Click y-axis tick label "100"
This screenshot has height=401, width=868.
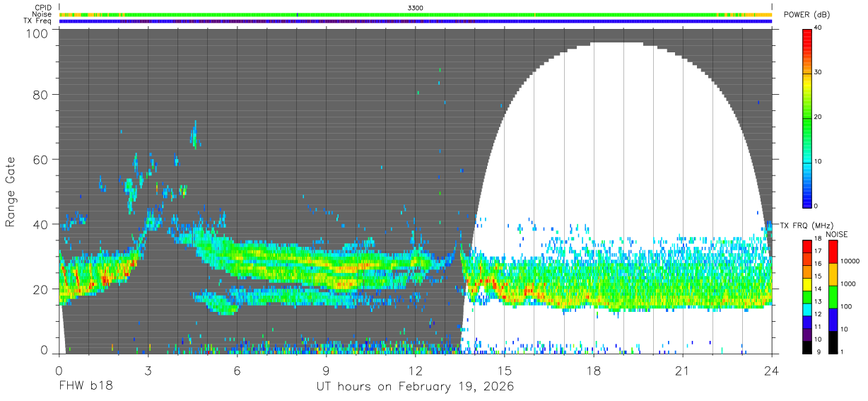(x=38, y=33)
